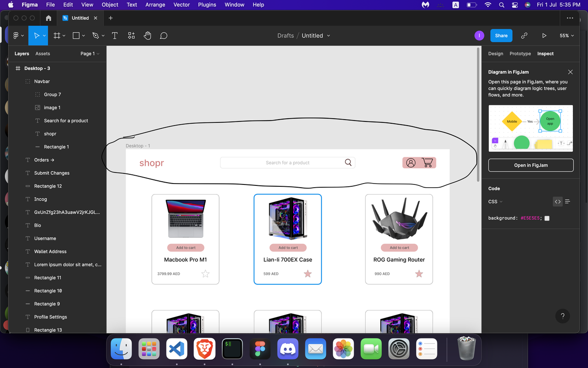588x368 pixels.
Task: Click the #E5E5E5 background color swatch
Action: pyautogui.click(x=547, y=218)
